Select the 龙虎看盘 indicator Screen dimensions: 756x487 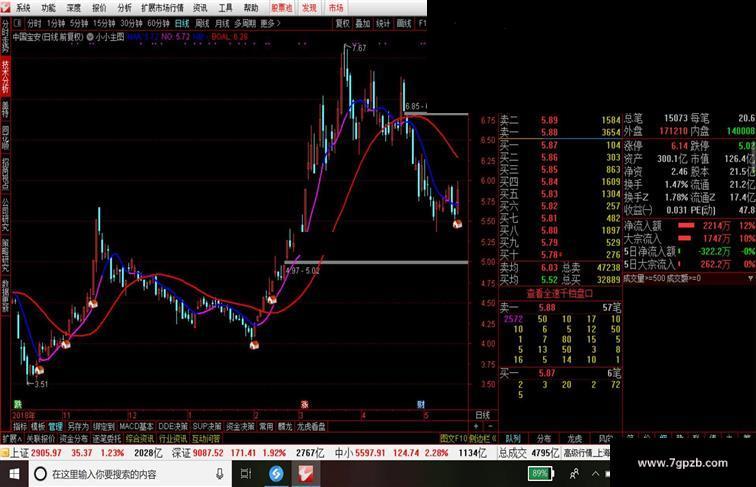click(311, 427)
